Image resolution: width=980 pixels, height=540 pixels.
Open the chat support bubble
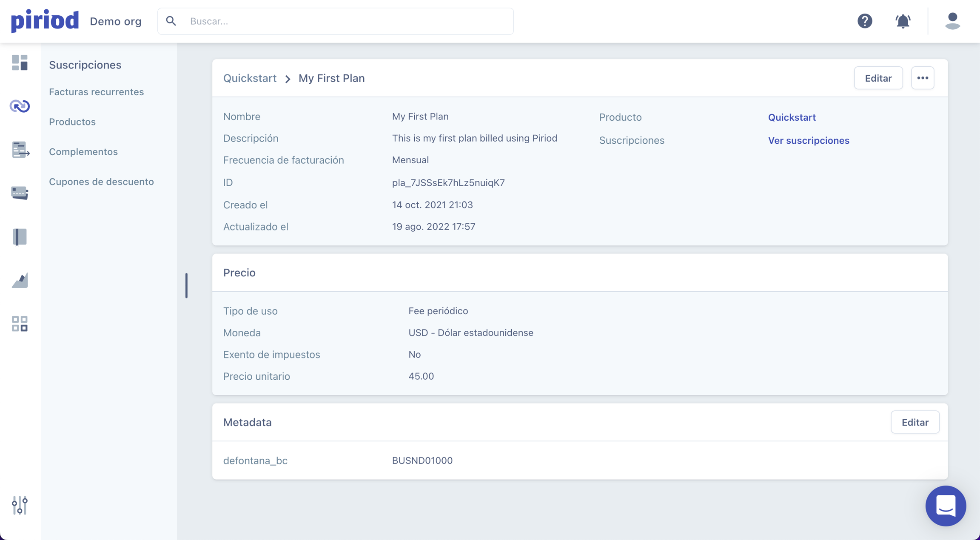click(946, 506)
